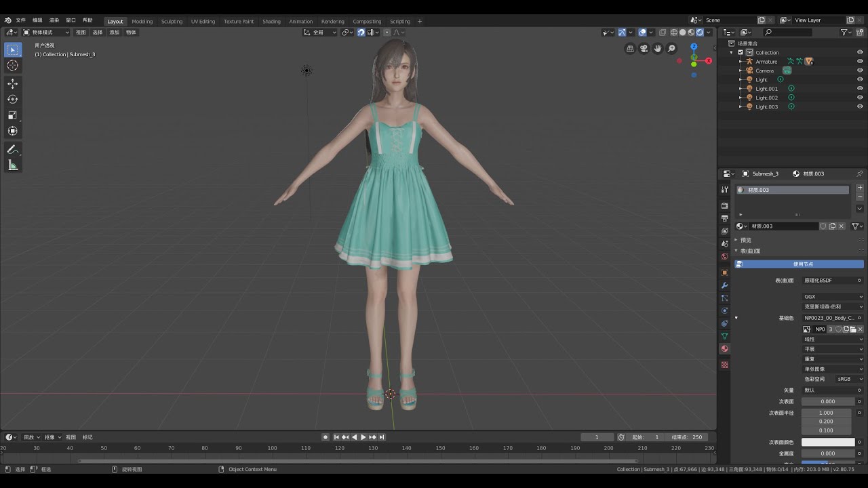Hide Light.003 in the outliner
Screen dimensions: 868x488
coord(860,106)
